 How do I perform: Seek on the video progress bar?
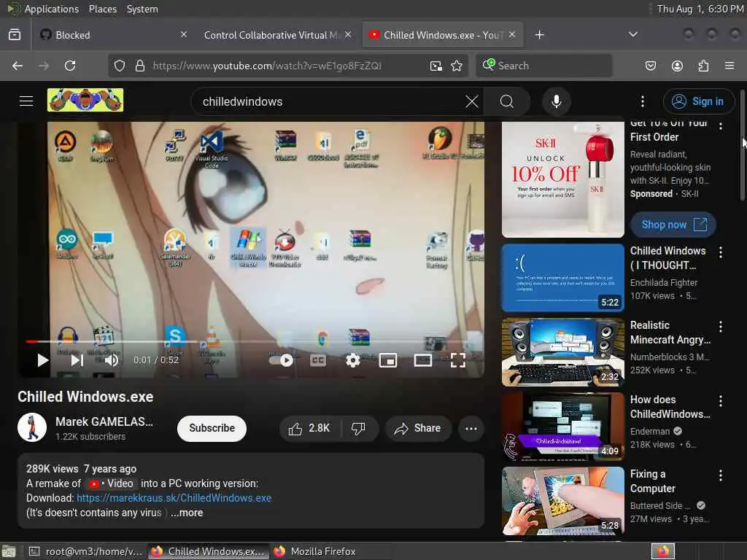255,341
